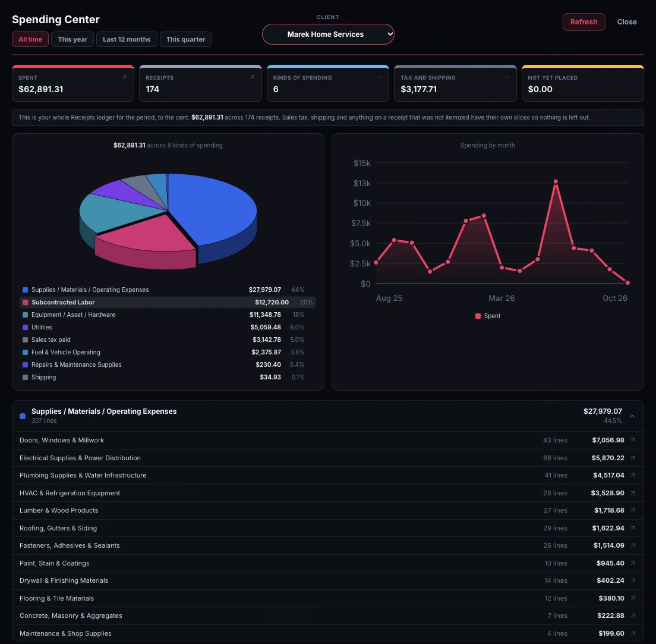656x644 pixels.
Task: Open Roofing, Gutters & Siding arrow icon
Action: click(633, 529)
